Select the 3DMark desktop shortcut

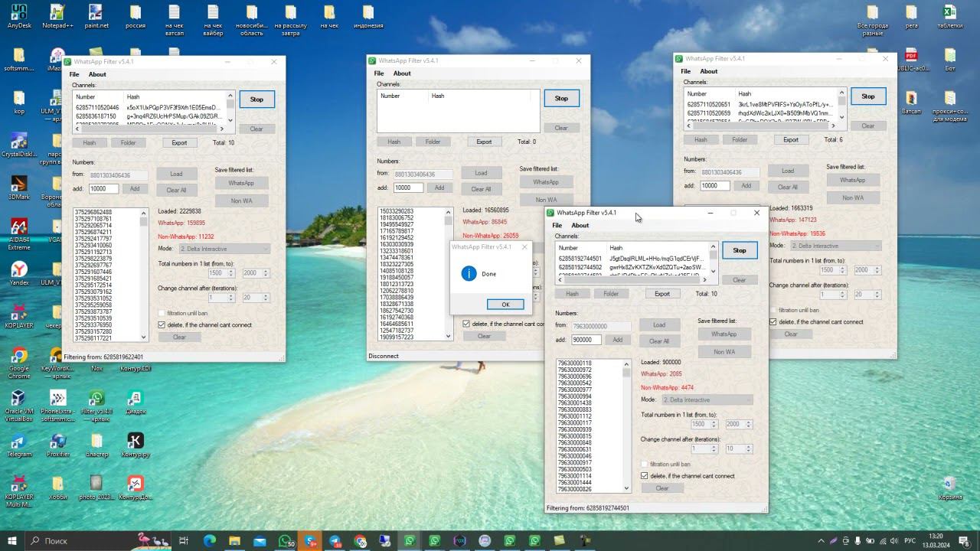[19, 188]
